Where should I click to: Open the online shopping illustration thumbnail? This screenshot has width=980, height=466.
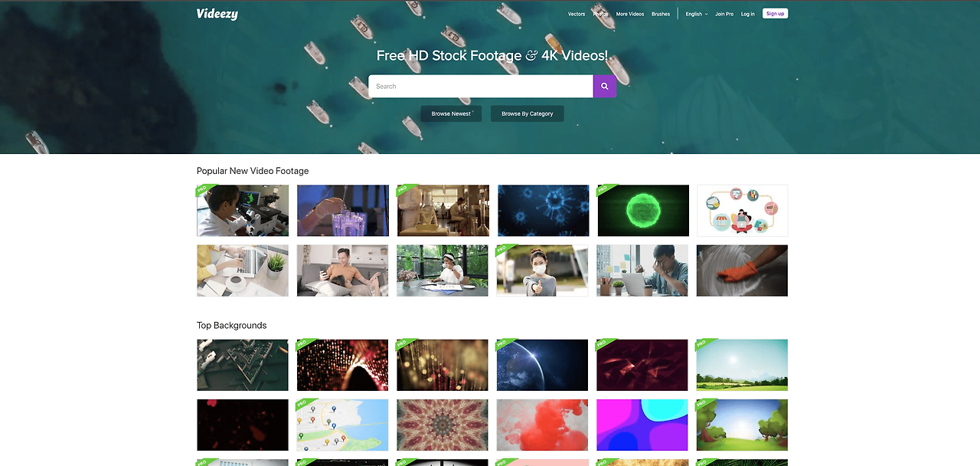(x=743, y=210)
